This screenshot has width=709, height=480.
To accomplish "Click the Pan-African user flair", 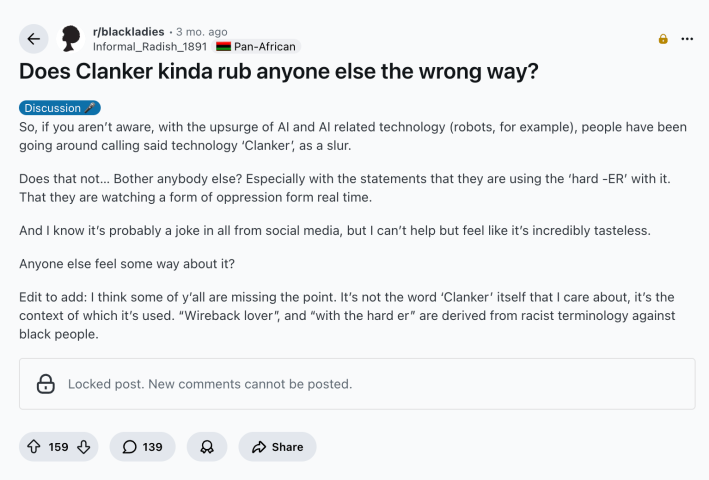I will (264, 46).
